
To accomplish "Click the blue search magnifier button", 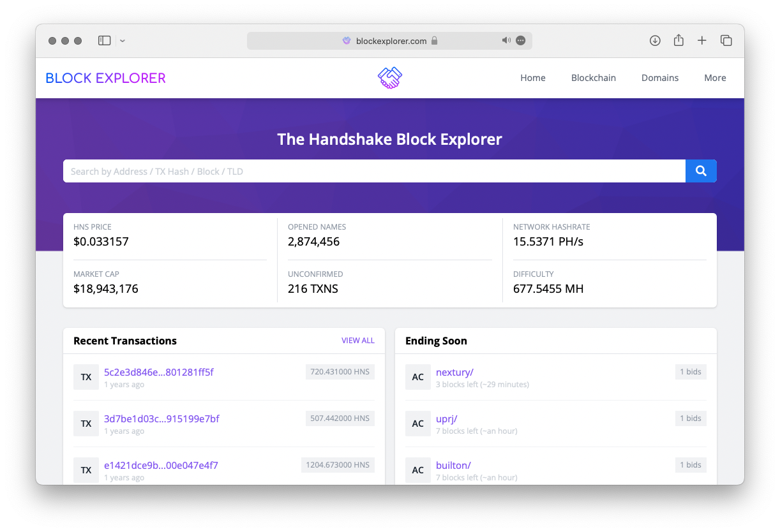I will coord(701,171).
